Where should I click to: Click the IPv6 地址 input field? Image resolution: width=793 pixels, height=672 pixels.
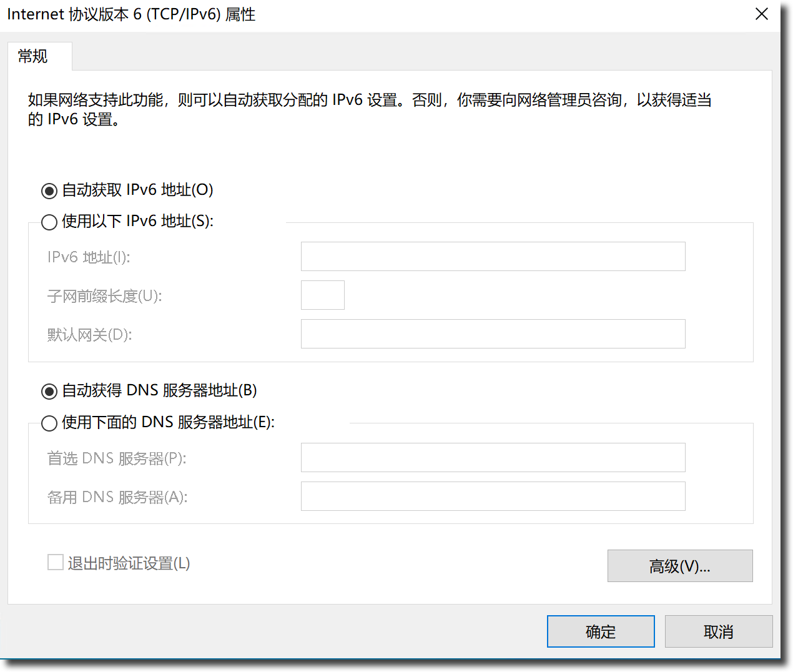pyautogui.click(x=493, y=257)
